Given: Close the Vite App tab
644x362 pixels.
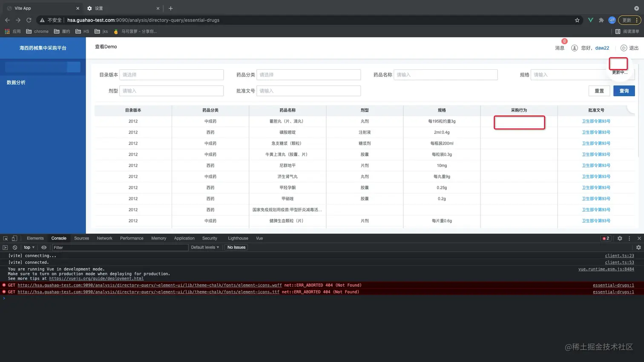Looking at the screenshot, I should (x=78, y=9).
